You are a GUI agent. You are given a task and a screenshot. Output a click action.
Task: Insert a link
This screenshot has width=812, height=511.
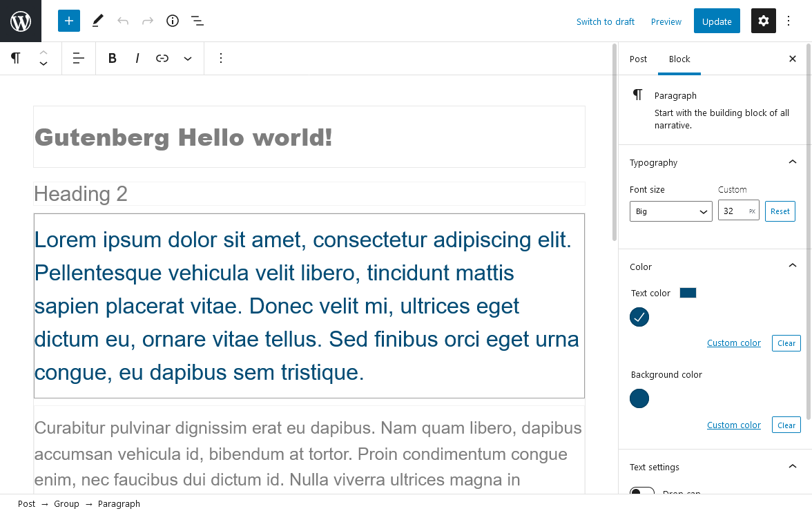point(162,59)
